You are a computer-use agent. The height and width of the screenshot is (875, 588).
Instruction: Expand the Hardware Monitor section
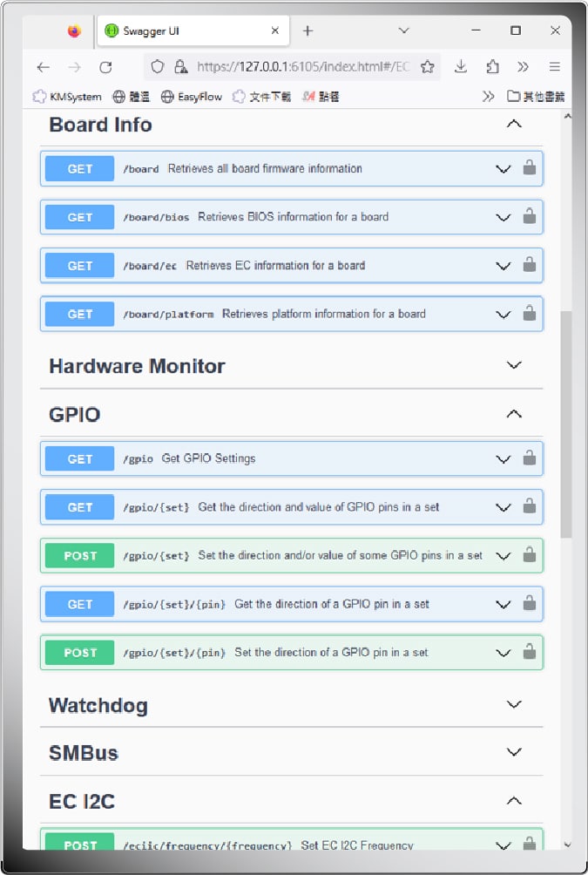[x=514, y=366]
